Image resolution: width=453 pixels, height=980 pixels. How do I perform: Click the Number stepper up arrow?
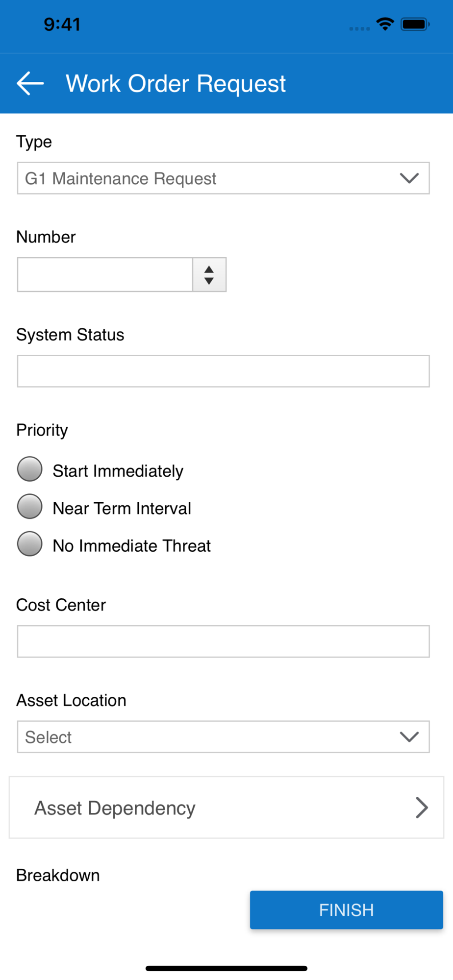pos(209,269)
